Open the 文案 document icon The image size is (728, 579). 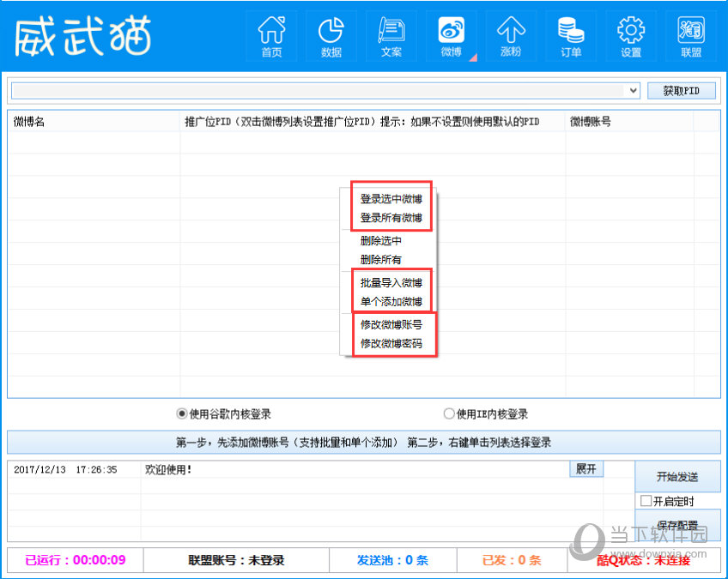[x=391, y=36]
